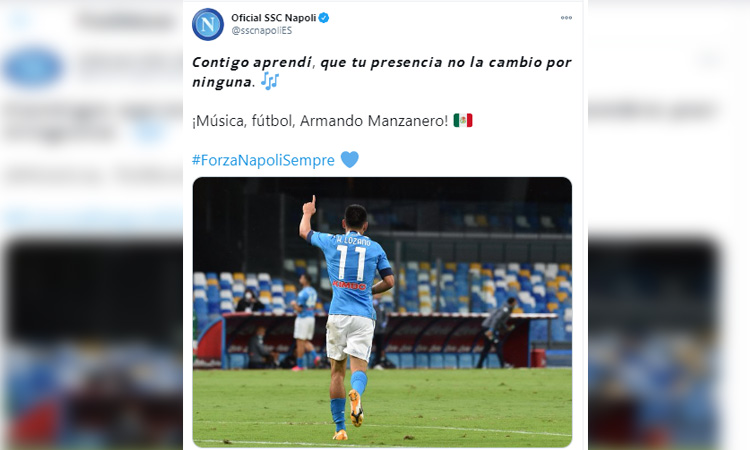
Task: Click the SSC Napoli profile avatar logo
Action: click(x=208, y=24)
